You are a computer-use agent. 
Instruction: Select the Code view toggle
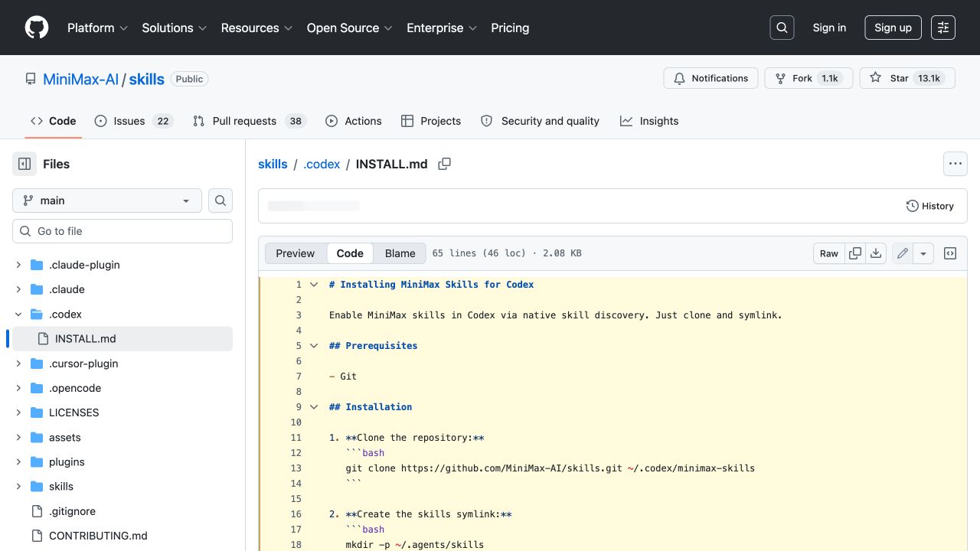pos(350,253)
